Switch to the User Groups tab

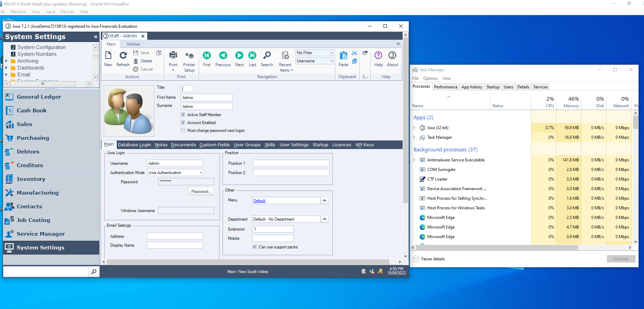tap(247, 145)
